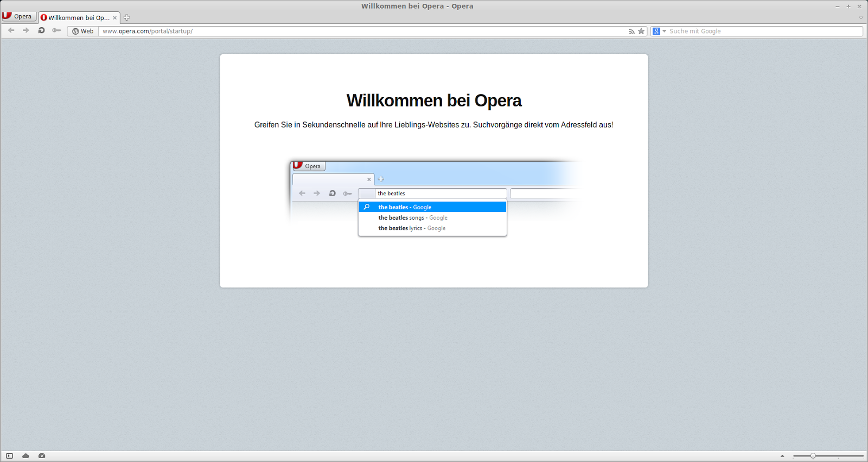Focus the address field showing www.opera.com
The height and width of the screenshot is (462, 868).
click(362, 31)
